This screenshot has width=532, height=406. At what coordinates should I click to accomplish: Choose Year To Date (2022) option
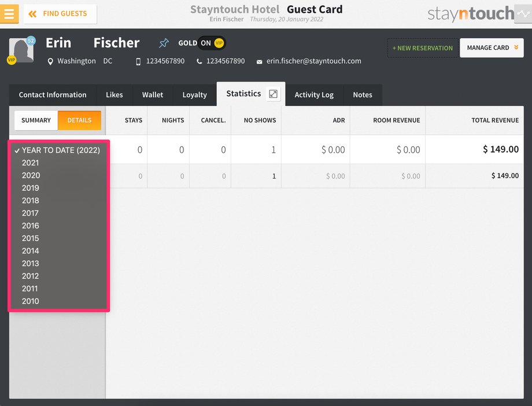(59, 150)
